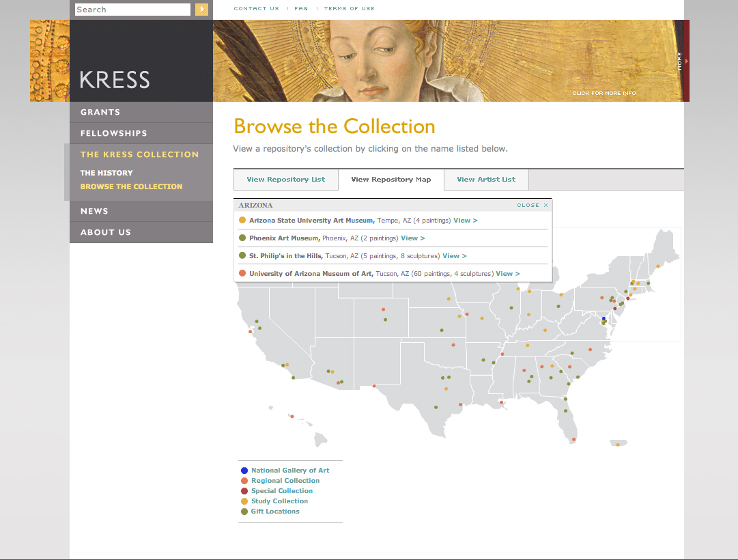Click the green Gift Locations legend dot
The height and width of the screenshot is (560, 738).
click(244, 512)
